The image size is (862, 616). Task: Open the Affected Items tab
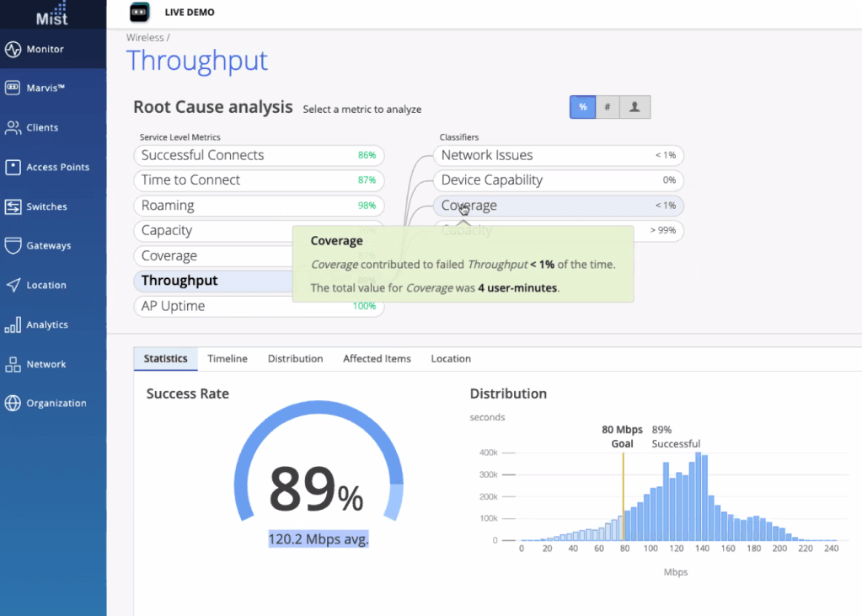[x=377, y=359]
